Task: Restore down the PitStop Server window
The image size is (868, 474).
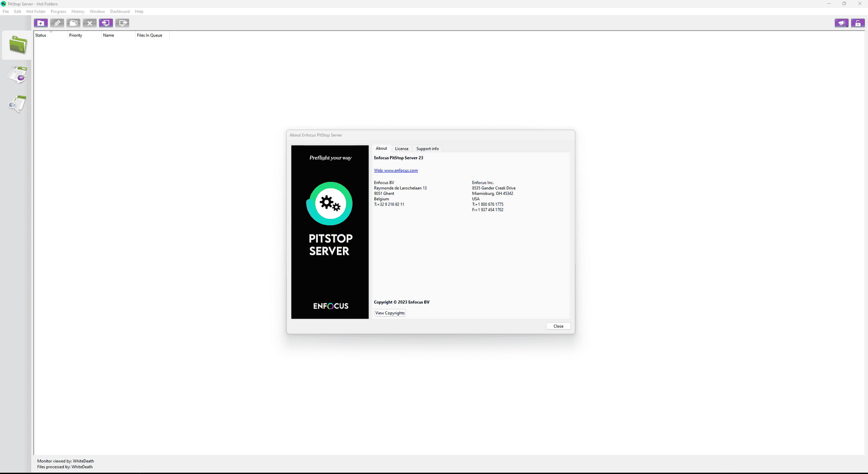Action: (844, 4)
